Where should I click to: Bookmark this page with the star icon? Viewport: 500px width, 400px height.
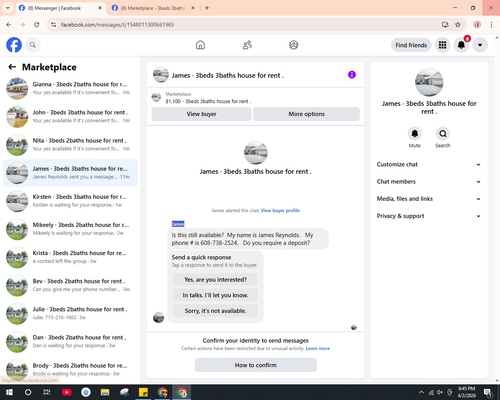458,24
